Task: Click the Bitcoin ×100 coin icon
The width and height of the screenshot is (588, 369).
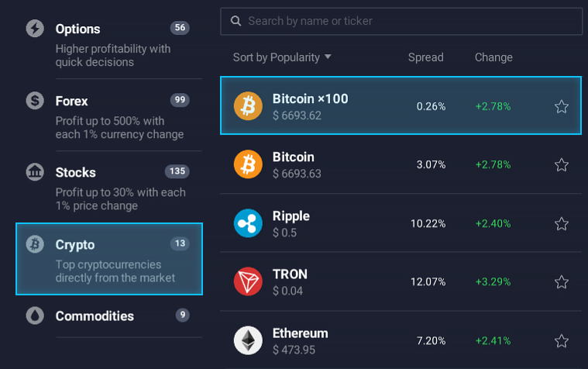Action: click(x=249, y=106)
